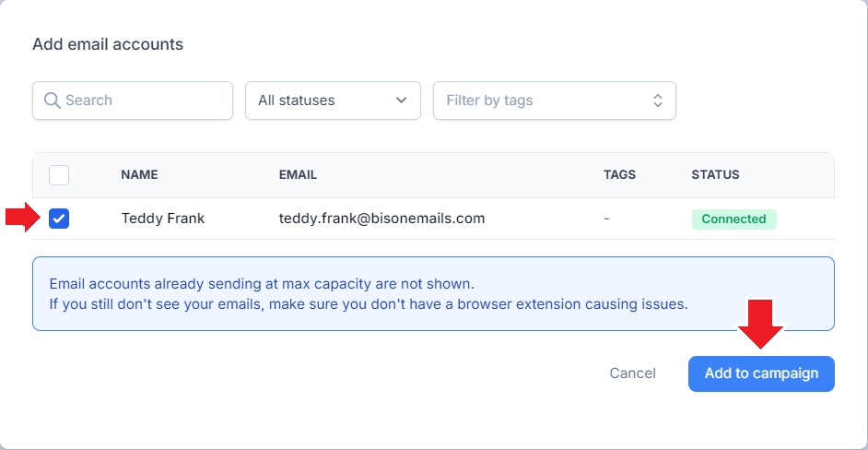Click the red arrow pointing at checkbox
The height and width of the screenshot is (450, 868).
[23, 218]
